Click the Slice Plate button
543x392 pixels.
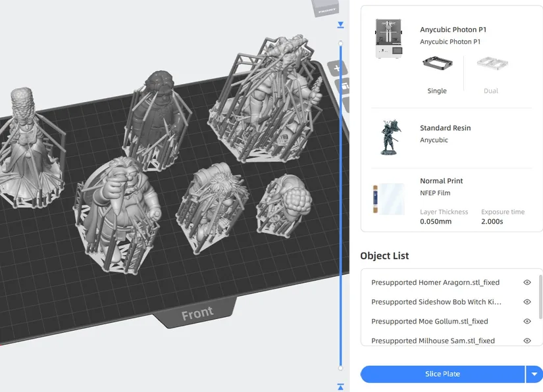tap(442, 373)
